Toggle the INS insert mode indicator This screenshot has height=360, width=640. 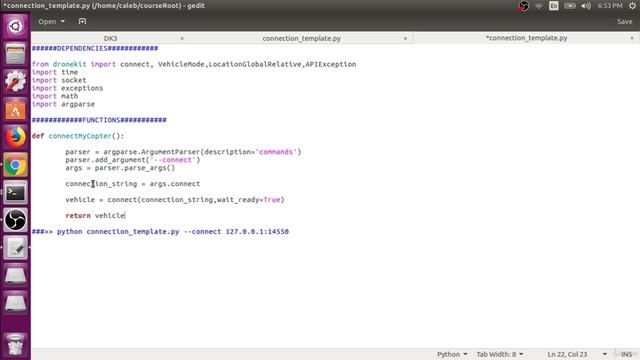click(626, 354)
